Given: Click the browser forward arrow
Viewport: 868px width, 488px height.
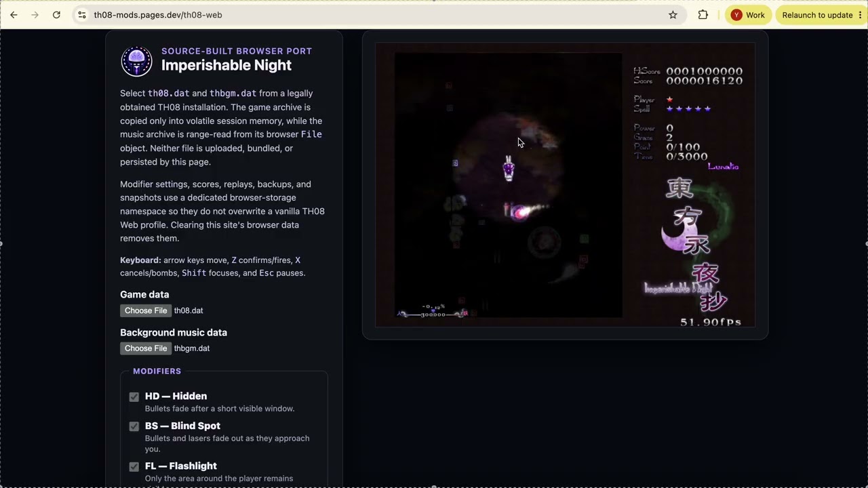Looking at the screenshot, I should 35,15.
